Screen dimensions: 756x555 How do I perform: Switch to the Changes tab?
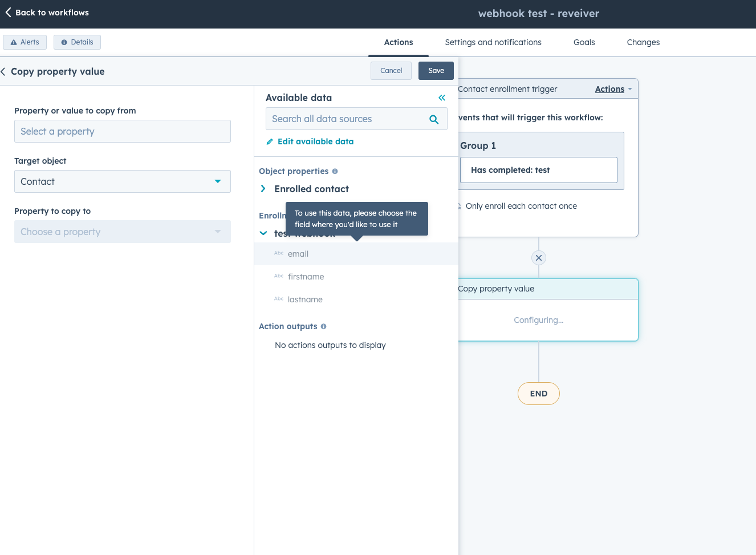point(643,42)
